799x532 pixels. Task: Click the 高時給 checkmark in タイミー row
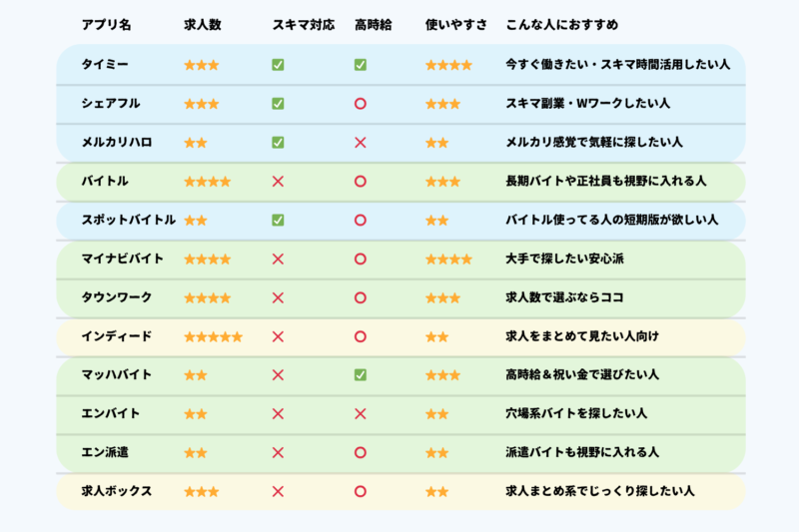coord(361,65)
